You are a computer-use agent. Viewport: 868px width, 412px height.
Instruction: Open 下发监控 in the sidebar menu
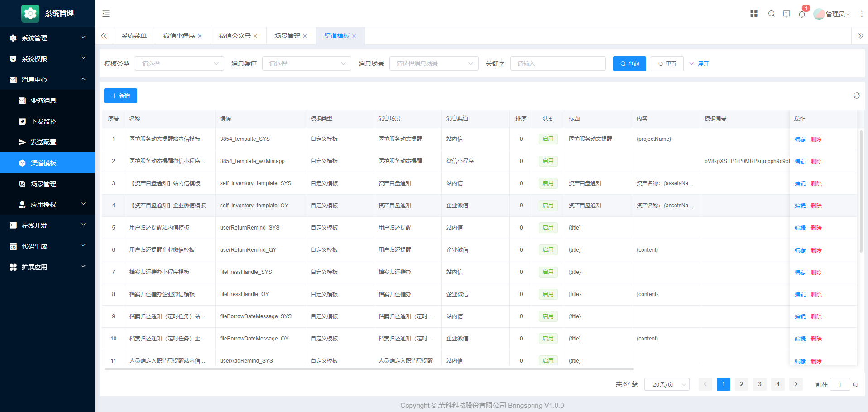tap(43, 121)
